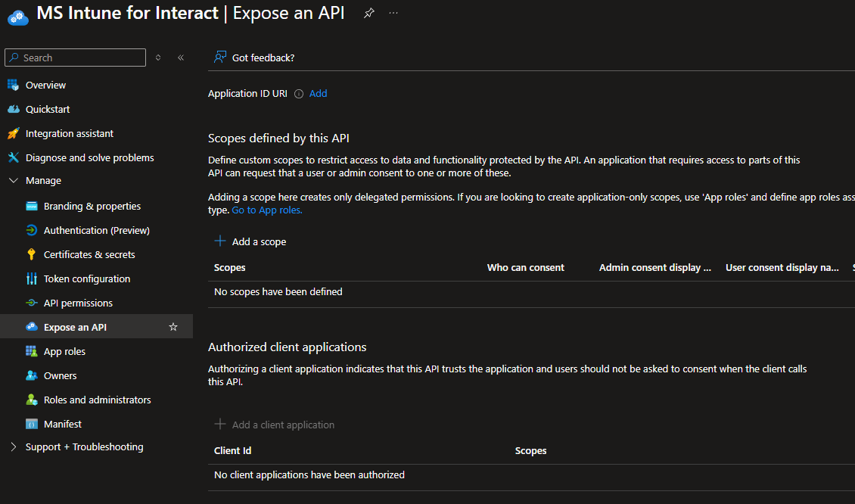Open App roles page

[65, 351]
